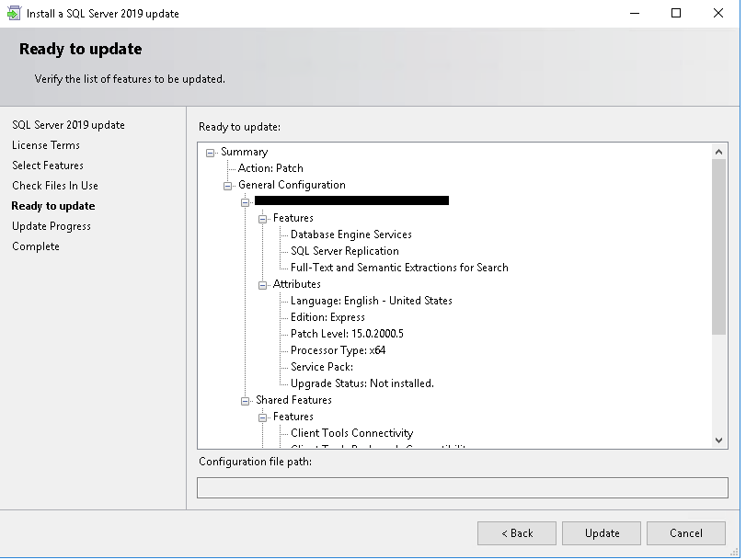This screenshot has height=560, width=746.
Task: Collapse the Attributes node
Action: point(263,285)
